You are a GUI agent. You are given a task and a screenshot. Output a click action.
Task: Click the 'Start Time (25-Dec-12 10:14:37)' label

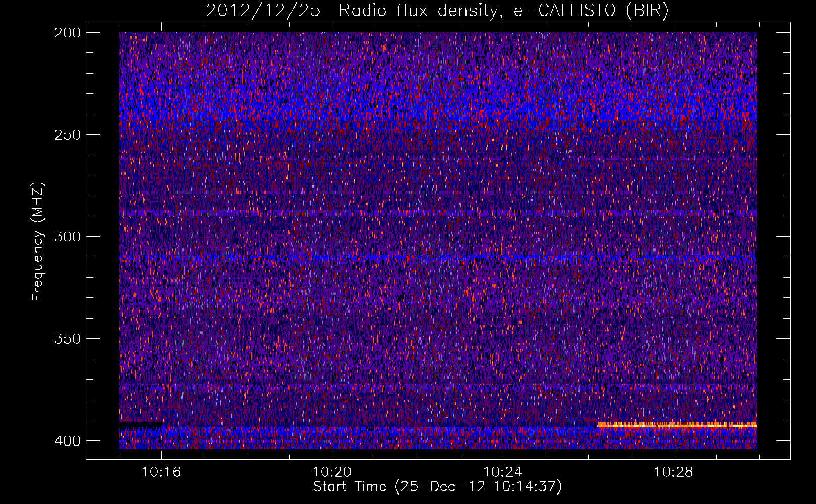point(437,487)
